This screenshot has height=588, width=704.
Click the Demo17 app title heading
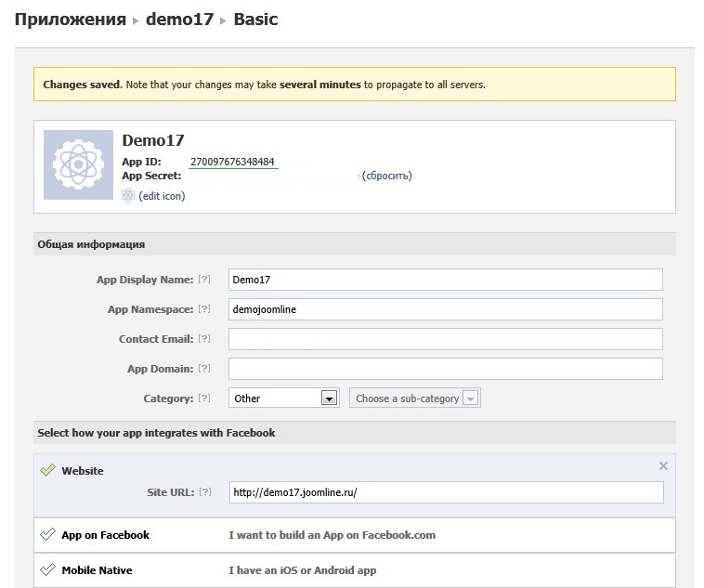[153, 140]
